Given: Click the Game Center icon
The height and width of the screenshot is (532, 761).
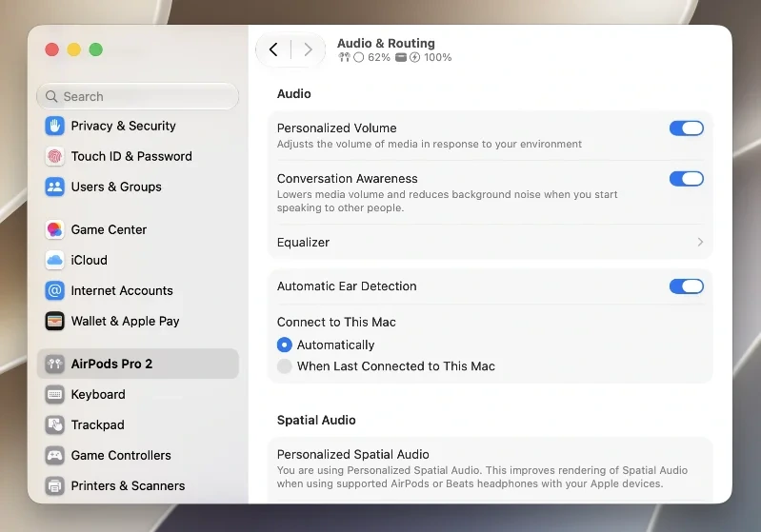Looking at the screenshot, I should pos(55,229).
